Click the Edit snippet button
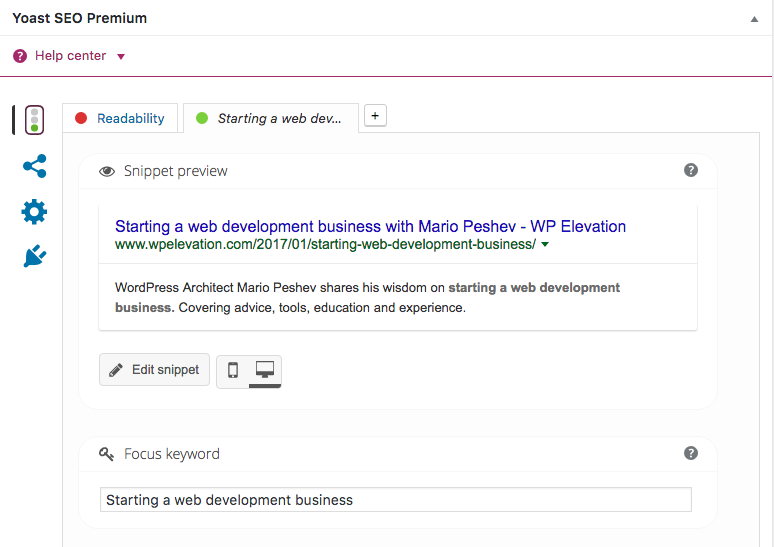 point(155,370)
